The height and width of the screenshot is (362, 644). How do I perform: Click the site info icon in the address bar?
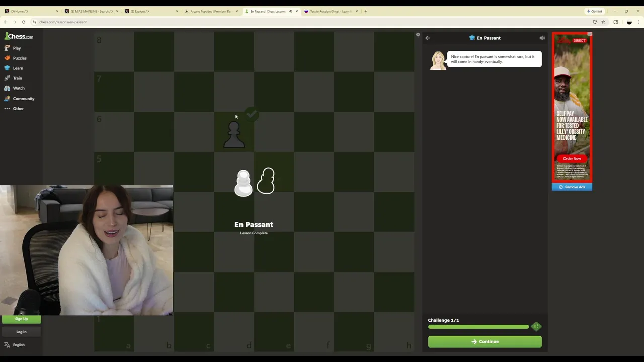click(x=34, y=22)
